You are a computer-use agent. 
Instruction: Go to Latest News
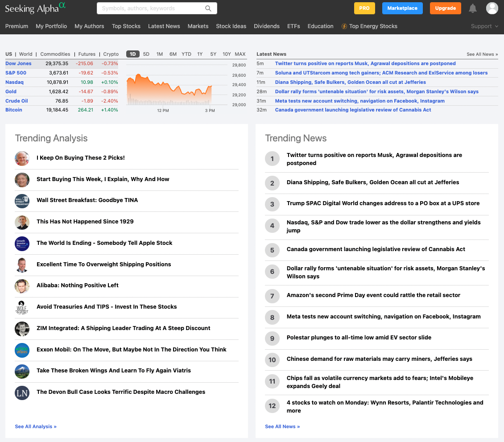164,26
